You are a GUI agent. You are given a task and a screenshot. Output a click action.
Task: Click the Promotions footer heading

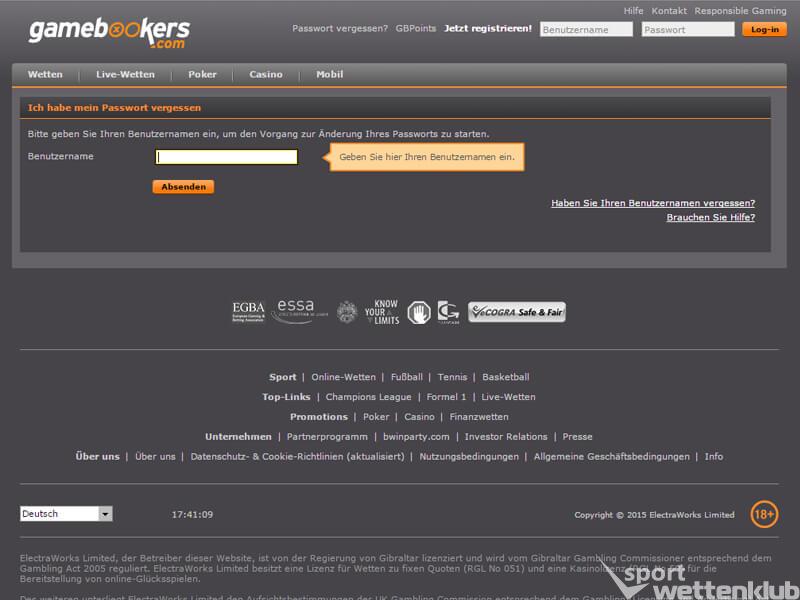(x=319, y=417)
